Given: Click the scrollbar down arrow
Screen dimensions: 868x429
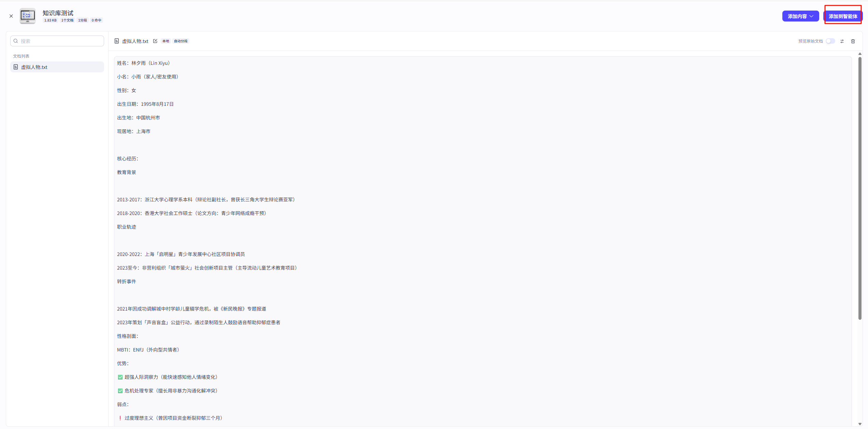Looking at the screenshot, I should tap(860, 424).
